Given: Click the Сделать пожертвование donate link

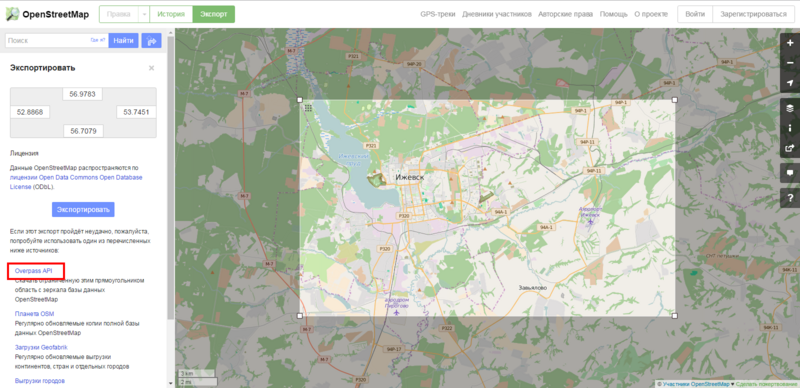Looking at the screenshot, I should point(766,383).
